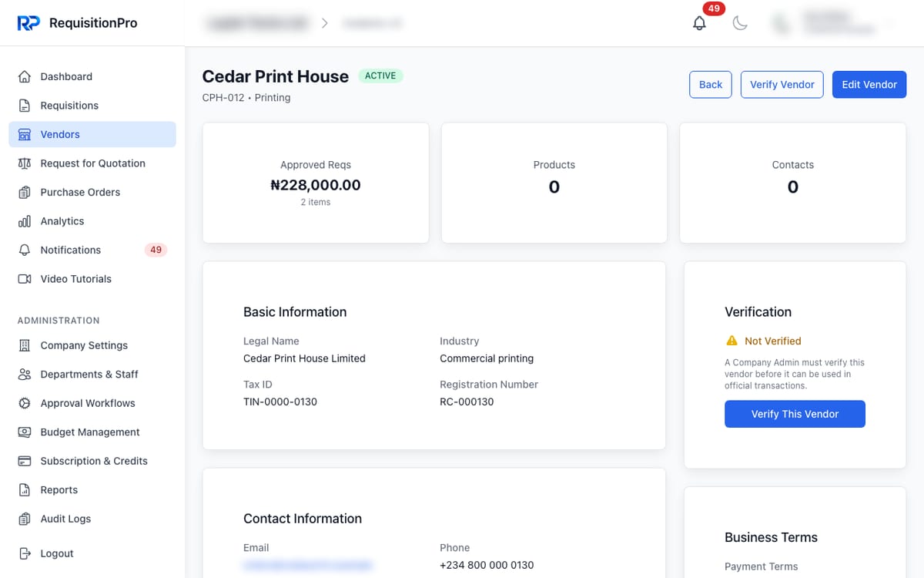Click the sidebar Notifications bell icon

pos(25,250)
